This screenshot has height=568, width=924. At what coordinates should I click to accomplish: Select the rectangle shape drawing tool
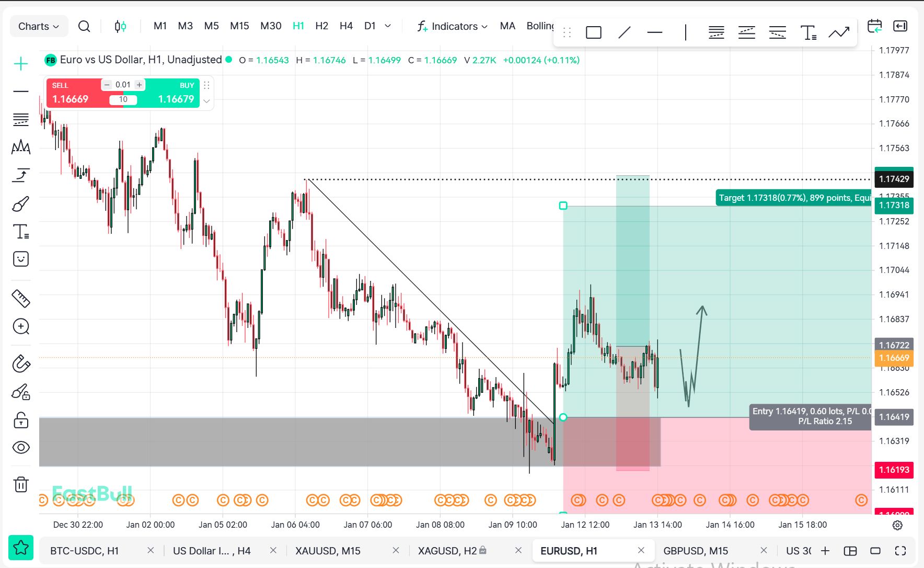(x=593, y=33)
